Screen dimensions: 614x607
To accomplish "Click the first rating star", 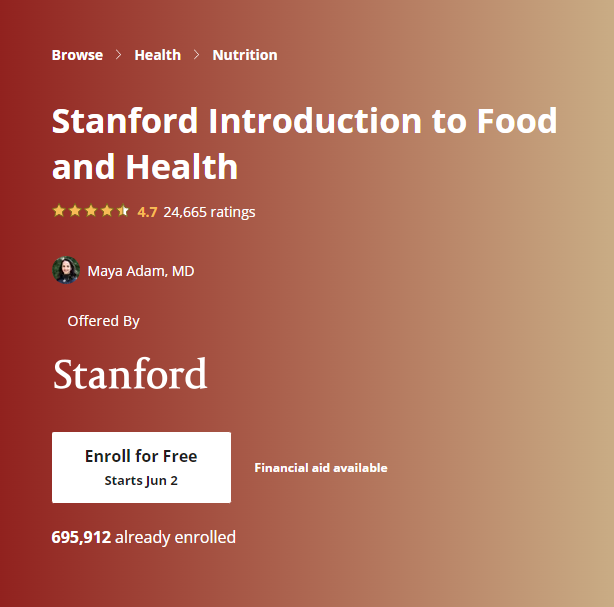I will [59, 211].
